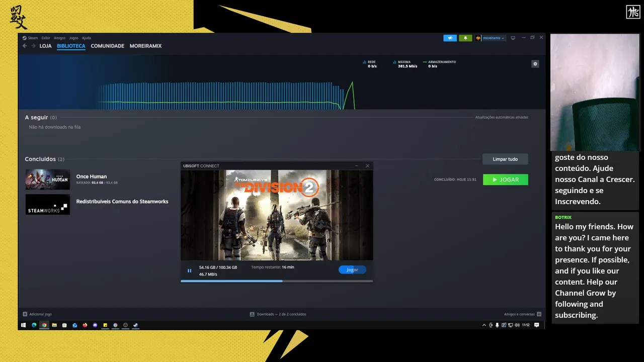644x362 pixels.
Task: Click the REDE network stat
Action: pos(370,64)
